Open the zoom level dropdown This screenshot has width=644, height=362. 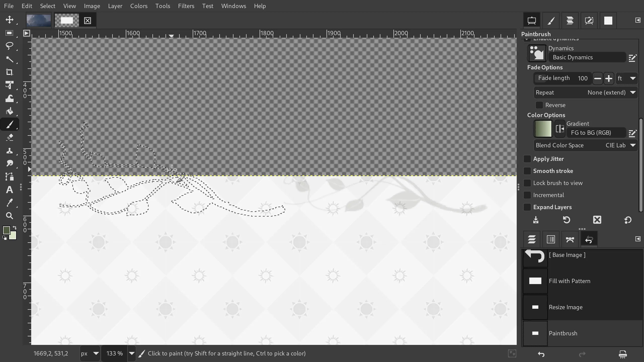pyautogui.click(x=132, y=353)
